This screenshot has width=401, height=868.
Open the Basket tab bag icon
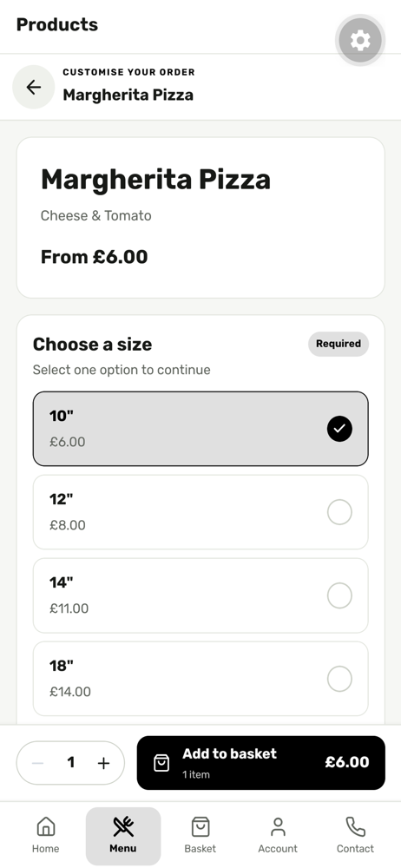point(200,827)
